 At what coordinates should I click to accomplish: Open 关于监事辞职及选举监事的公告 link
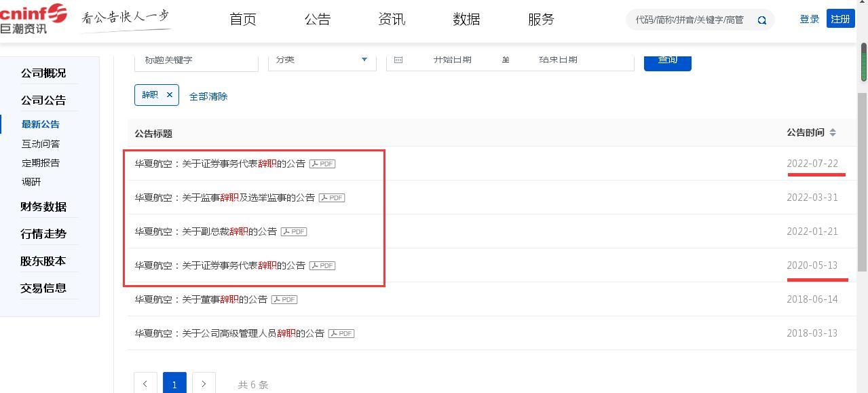pyautogui.click(x=225, y=198)
